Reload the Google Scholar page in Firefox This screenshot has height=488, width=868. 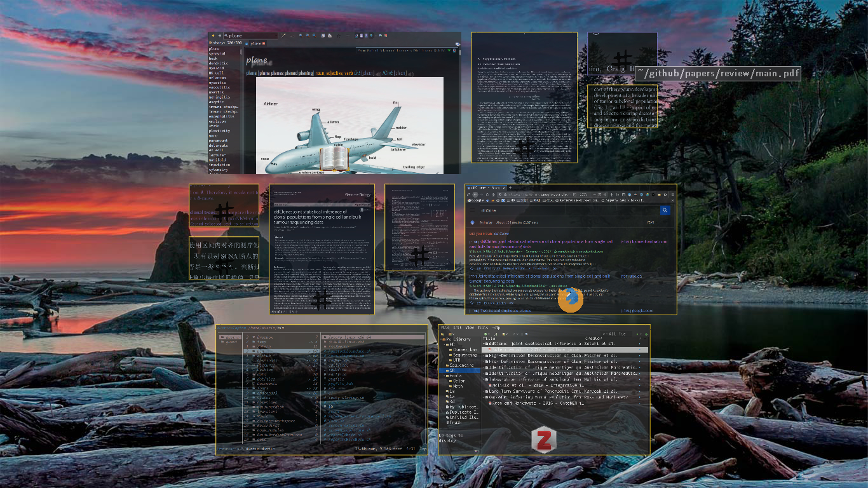coord(487,194)
